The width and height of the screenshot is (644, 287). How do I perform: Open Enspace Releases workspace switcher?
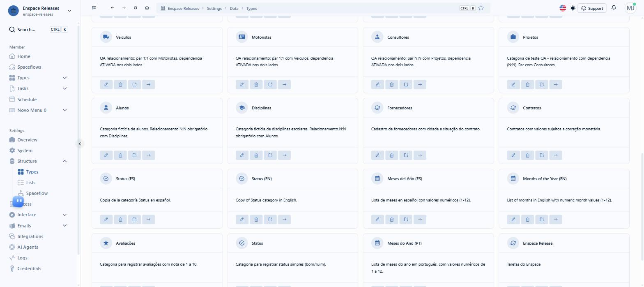coord(39,11)
